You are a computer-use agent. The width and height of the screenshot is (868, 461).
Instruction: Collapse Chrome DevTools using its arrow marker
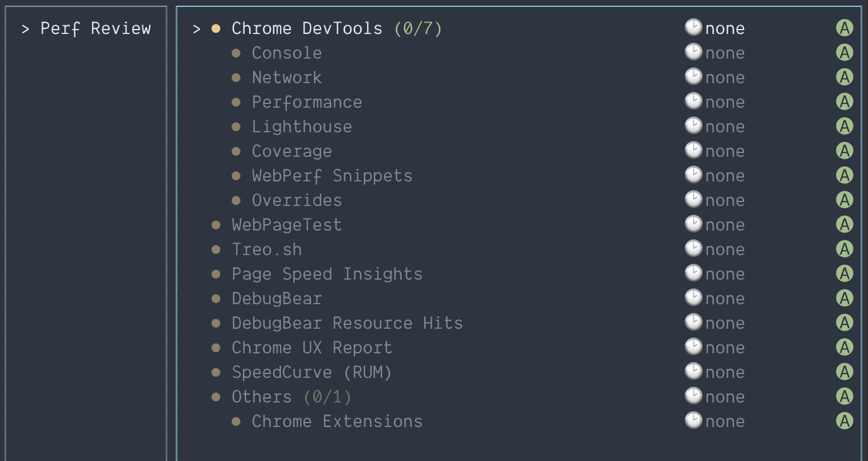tap(197, 28)
